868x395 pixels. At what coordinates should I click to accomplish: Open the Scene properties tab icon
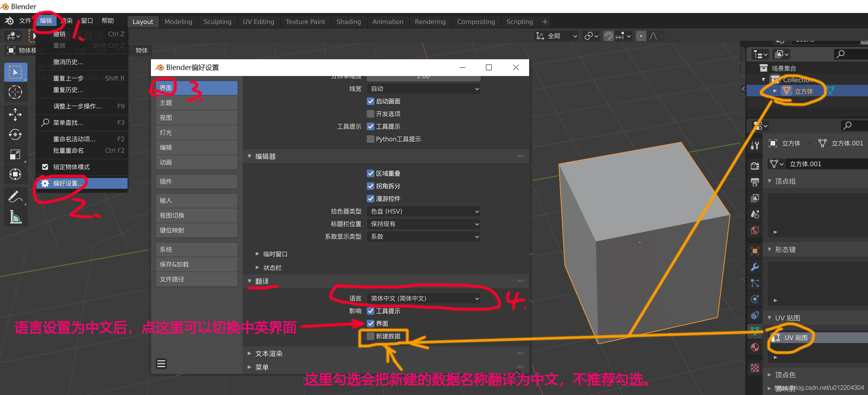point(755,214)
